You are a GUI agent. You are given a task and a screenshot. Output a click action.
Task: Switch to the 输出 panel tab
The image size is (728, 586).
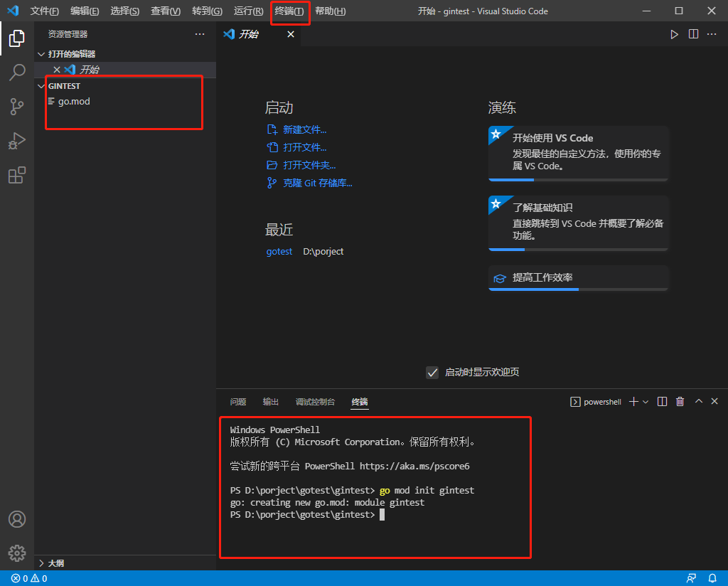(x=271, y=402)
